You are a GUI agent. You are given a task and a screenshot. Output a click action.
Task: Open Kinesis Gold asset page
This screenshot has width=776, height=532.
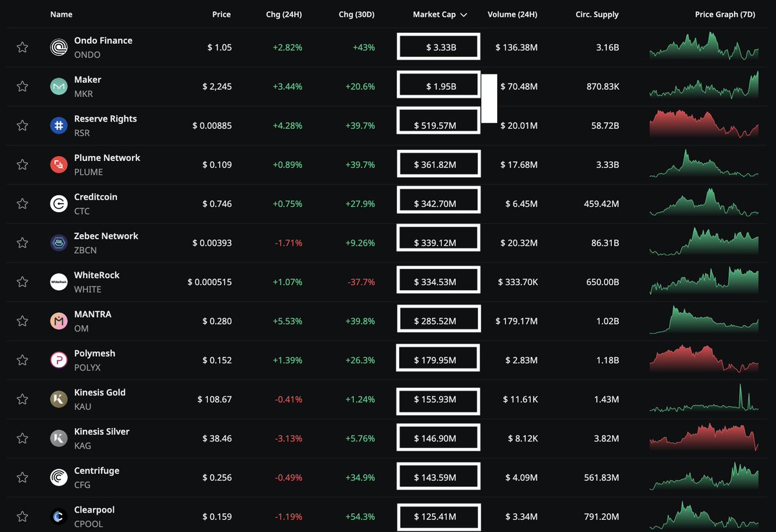tap(100, 392)
